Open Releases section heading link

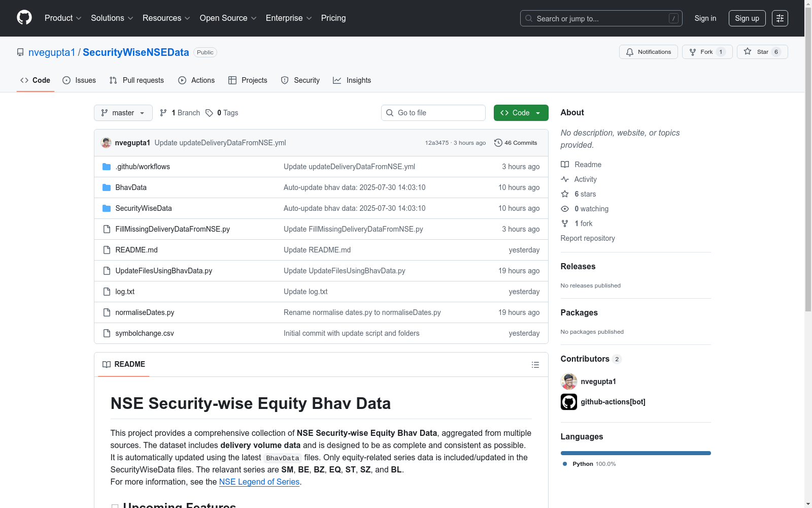pyautogui.click(x=578, y=266)
